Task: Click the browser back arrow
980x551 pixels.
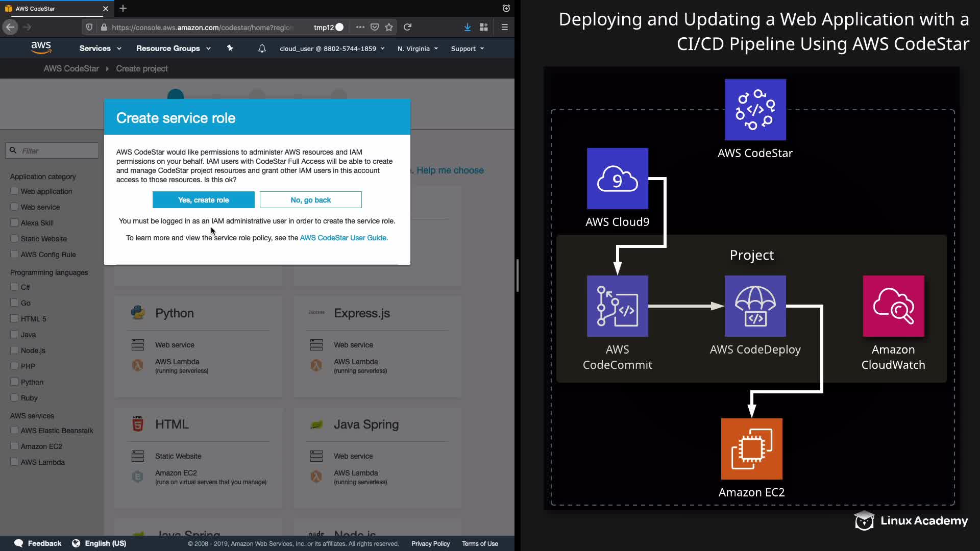Action: coord(10,27)
